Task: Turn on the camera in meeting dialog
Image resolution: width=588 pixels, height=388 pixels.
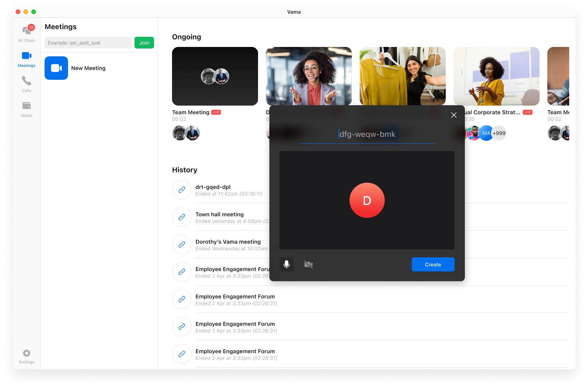Action: pyautogui.click(x=308, y=264)
